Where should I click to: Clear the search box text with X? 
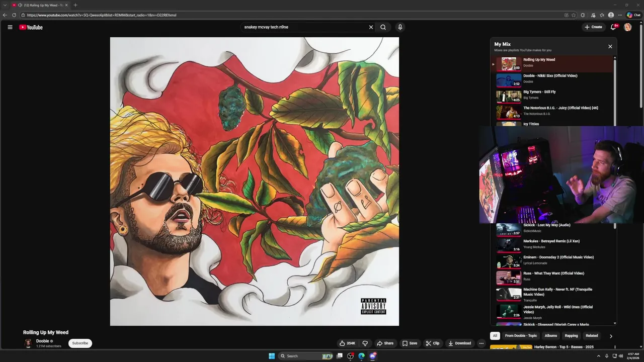(371, 27)
